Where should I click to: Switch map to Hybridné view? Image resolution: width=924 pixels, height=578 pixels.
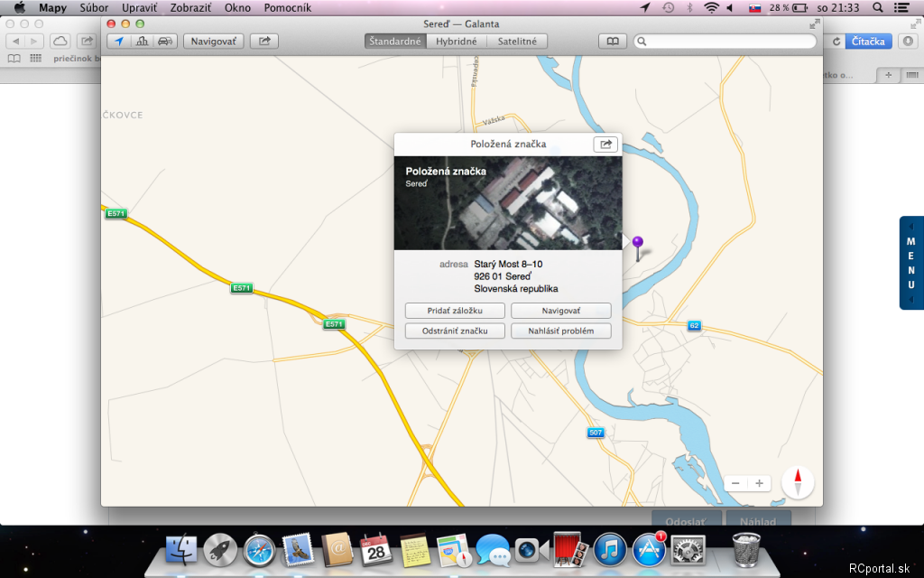pos(457,42)
